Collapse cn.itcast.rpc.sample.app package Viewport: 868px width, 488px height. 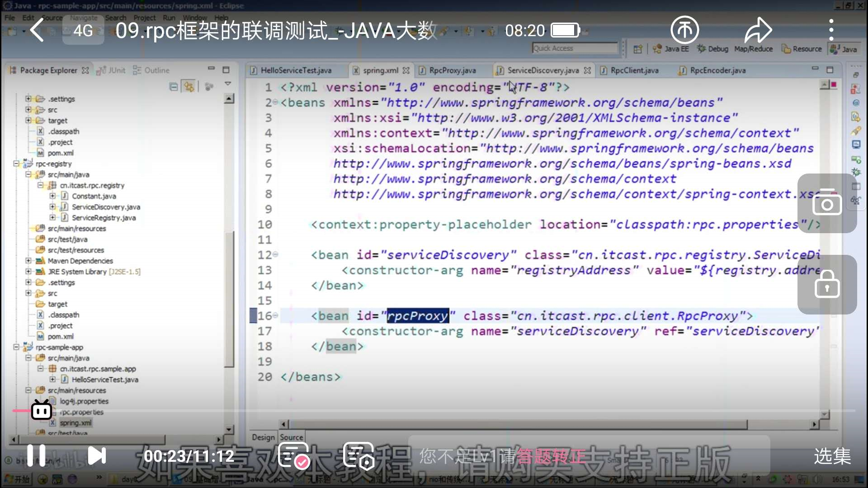(x=40, y=369)
